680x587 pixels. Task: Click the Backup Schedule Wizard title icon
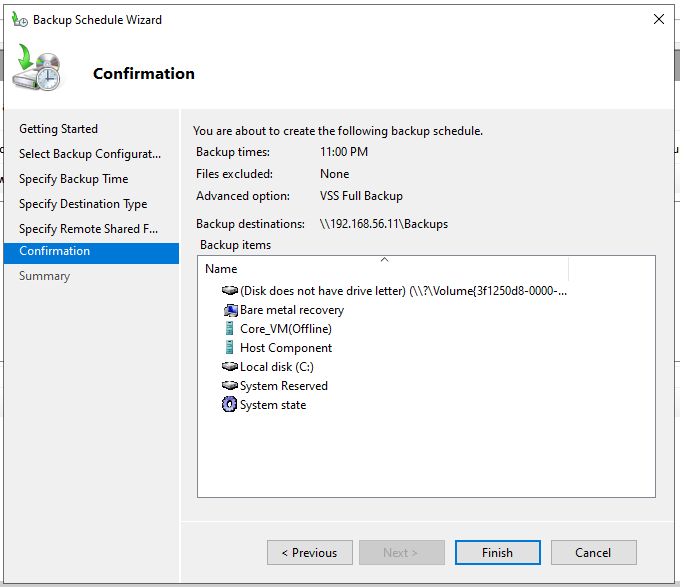click(x=20, y=20)
